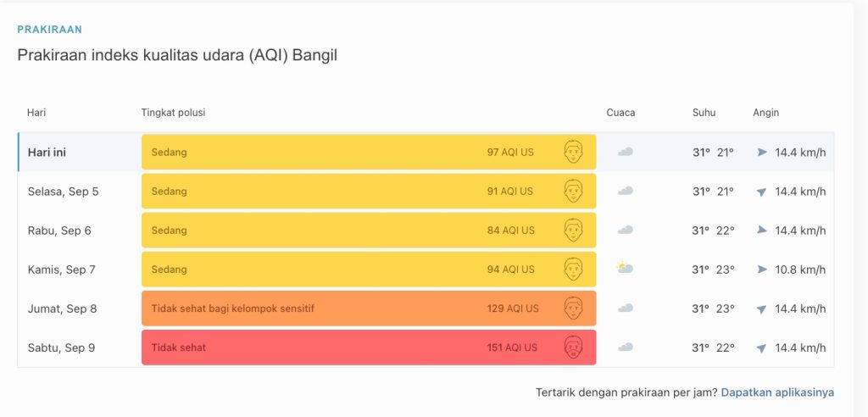Click the Tingkat polusi column header
Viewport: 868px width, 417px height.
(x=173, y=113)
